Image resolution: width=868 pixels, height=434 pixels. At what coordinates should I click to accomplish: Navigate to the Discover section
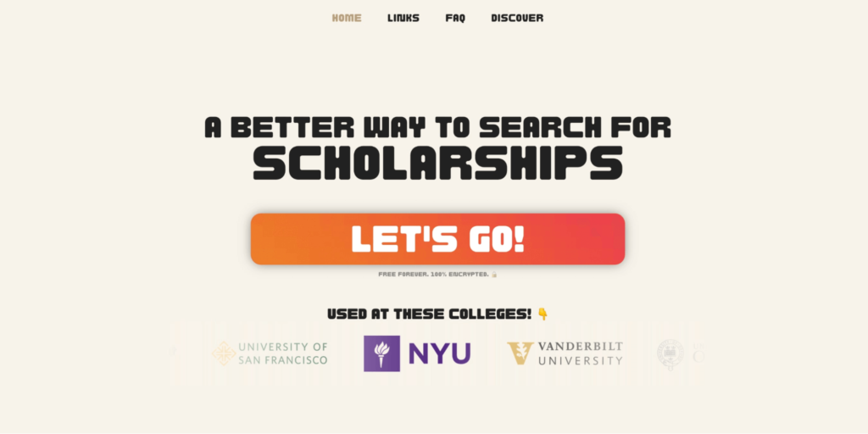(517, 18)
